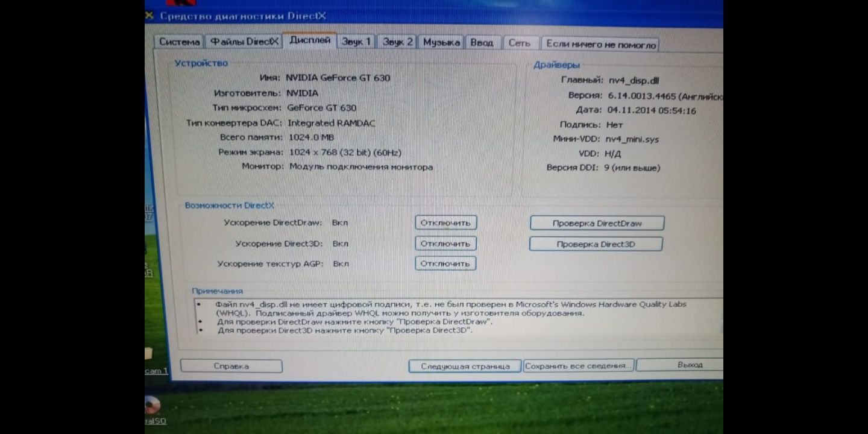Click Вкл status of Ускорение Direct3D

(x=341, y=244)
